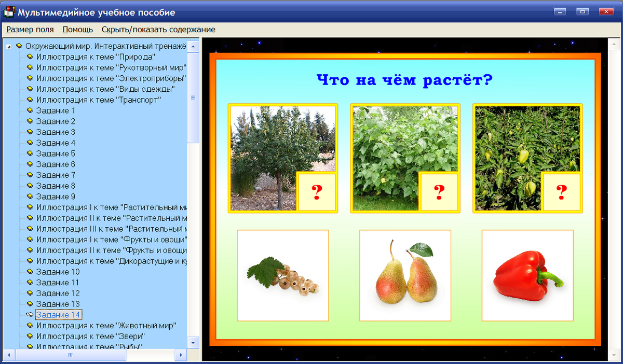Collapse the "Окружающий мир" tree node
623x364 pixels.
click(x=7, y=45)
